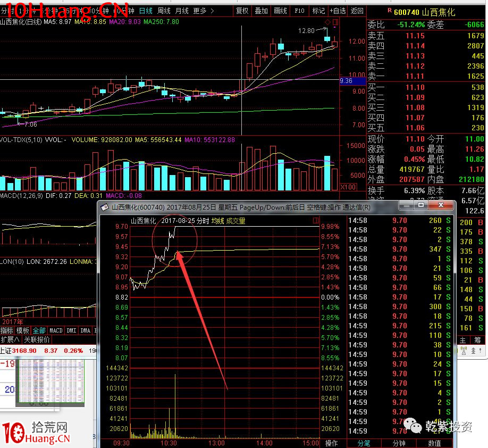Switch to 分钟 minute tab in popup
The height and width of the screenshot is (448, 488).
(399, 443)
